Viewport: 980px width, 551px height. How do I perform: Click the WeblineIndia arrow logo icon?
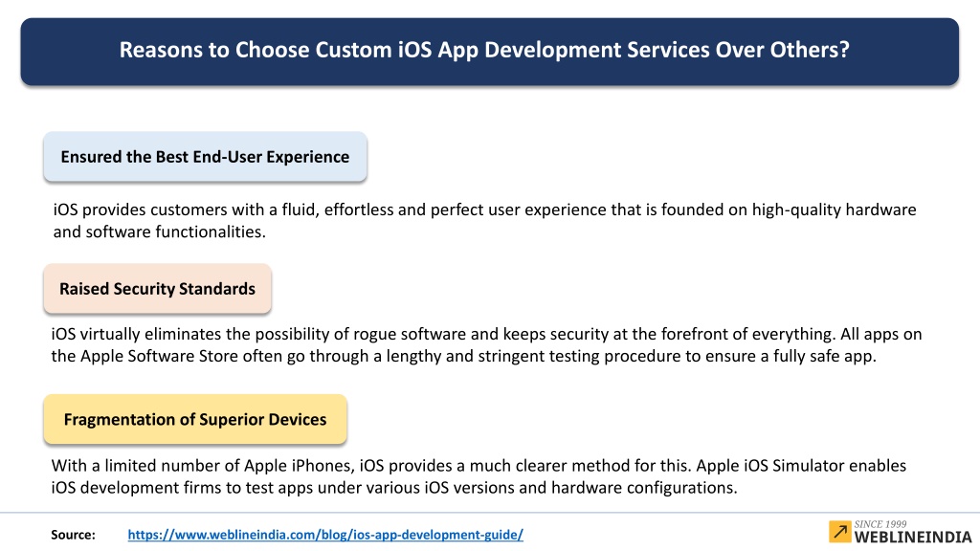[840, 532]
